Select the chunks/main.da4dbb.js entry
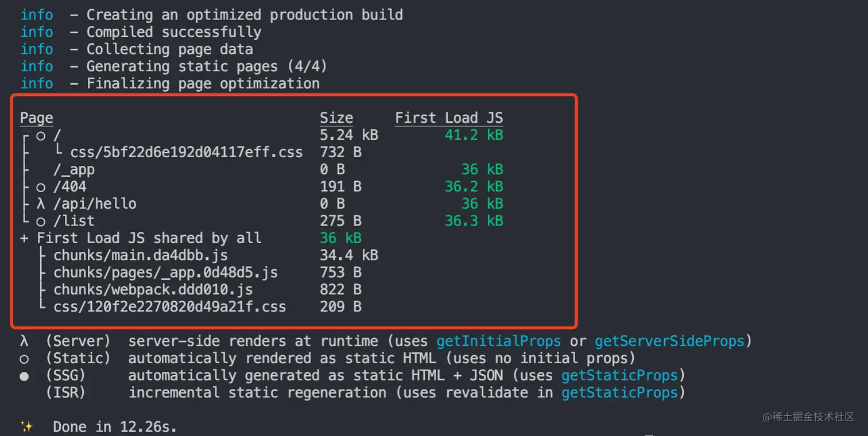This screenshot has height=436, width=868. [x=141, y=255]
